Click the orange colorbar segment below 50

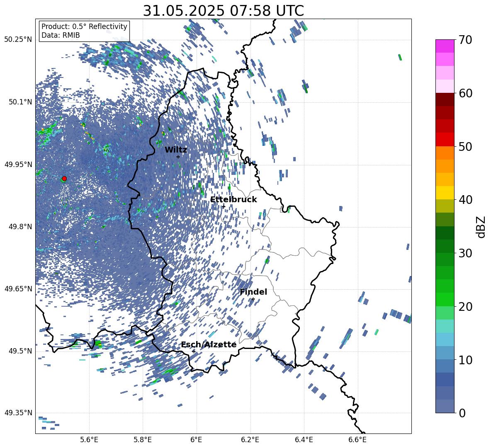[x=445, y=153]
